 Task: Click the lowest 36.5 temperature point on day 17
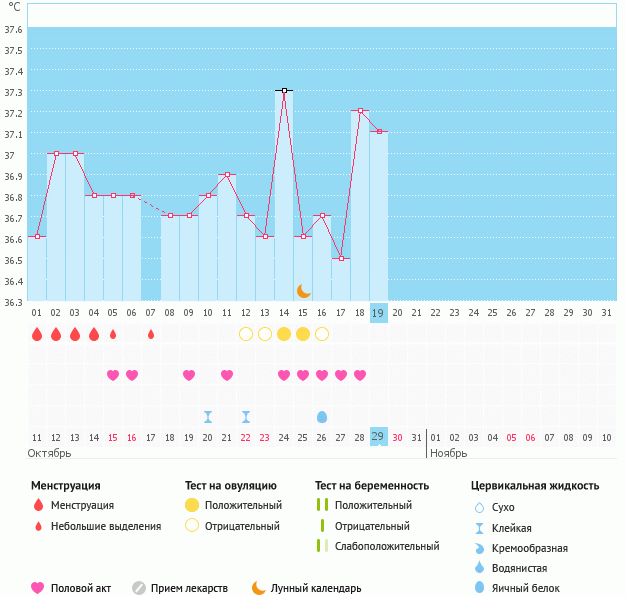(x=341, y=258)
